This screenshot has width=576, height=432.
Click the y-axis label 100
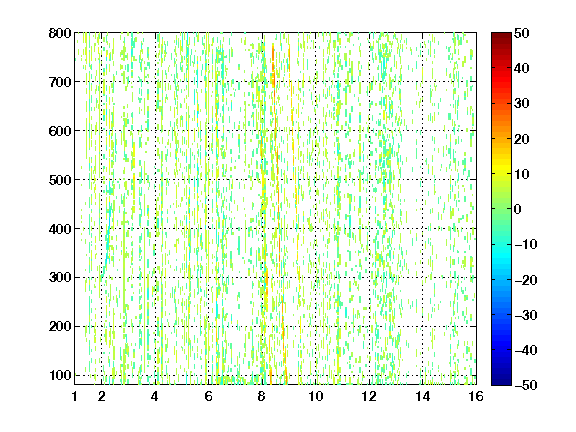point(60,375)
